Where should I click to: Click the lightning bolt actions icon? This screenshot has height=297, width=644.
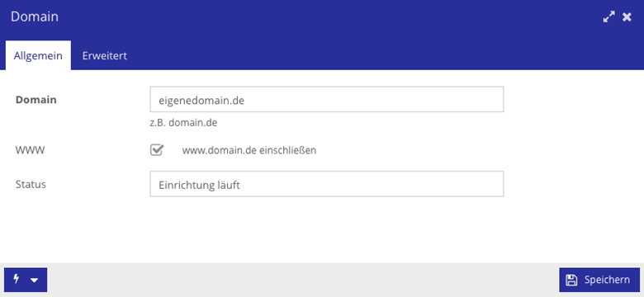pyautogui.click(x=17, y=280)
